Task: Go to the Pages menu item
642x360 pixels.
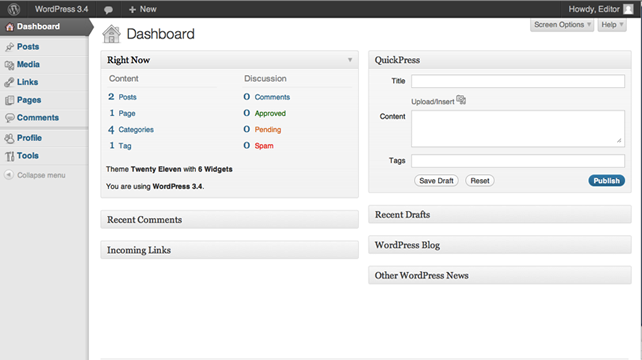Action: pyautogui.click(x=44, y=100)
